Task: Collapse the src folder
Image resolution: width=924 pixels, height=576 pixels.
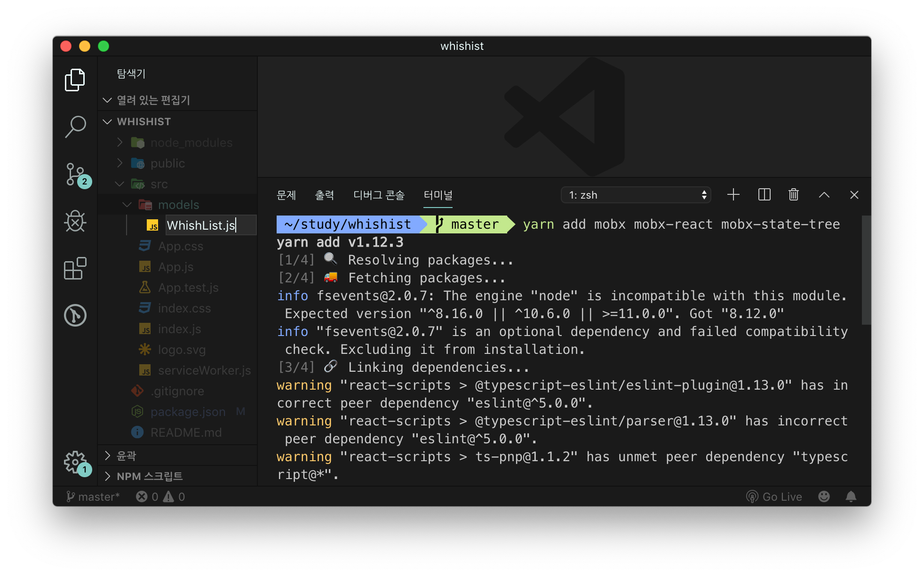Action: coord(177,184)
